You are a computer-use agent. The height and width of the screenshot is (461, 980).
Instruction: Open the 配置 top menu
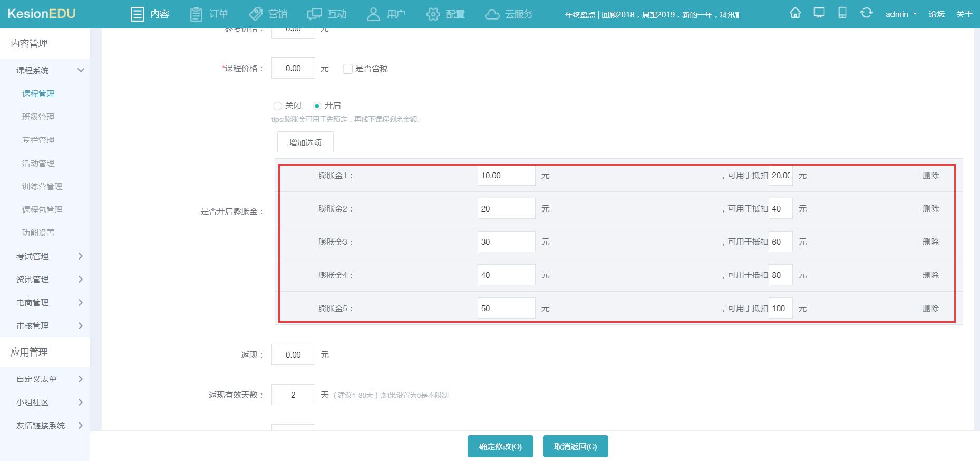pos(445,14)
